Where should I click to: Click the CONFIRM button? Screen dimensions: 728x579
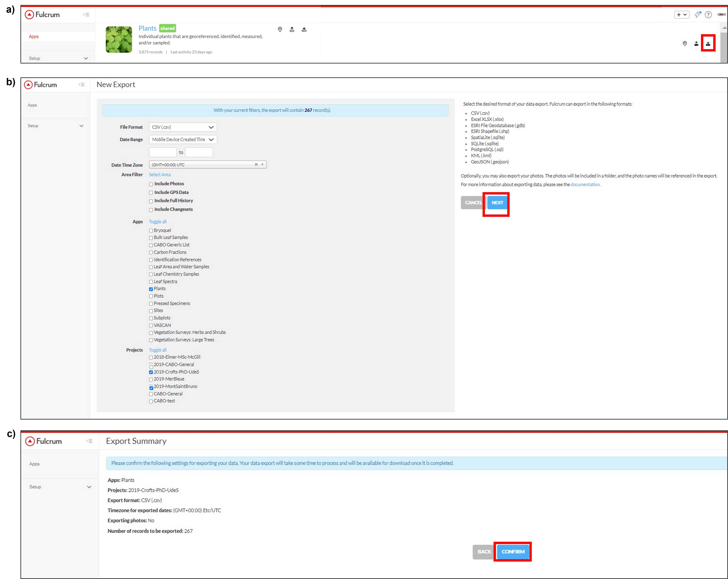coord(513,552)
